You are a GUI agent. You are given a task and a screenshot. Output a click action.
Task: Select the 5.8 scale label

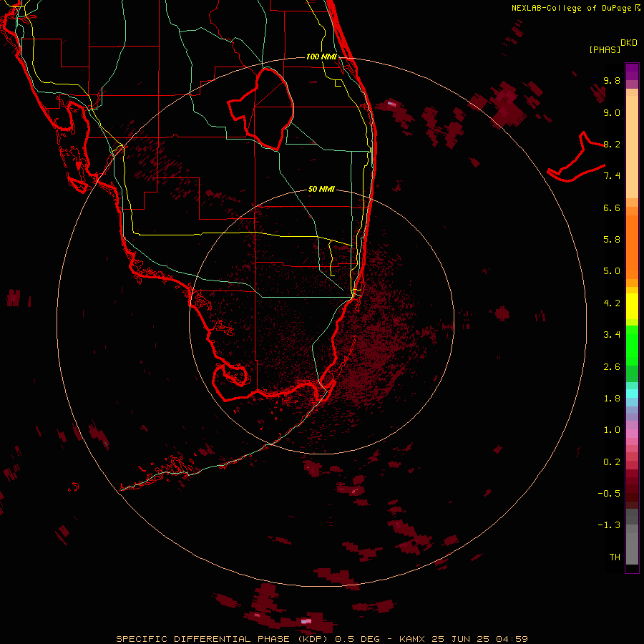click(x=612, y=240)
